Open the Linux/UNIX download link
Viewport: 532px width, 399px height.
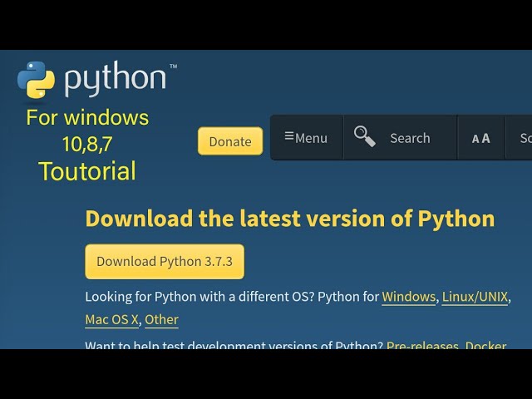[x=475, y=297]
